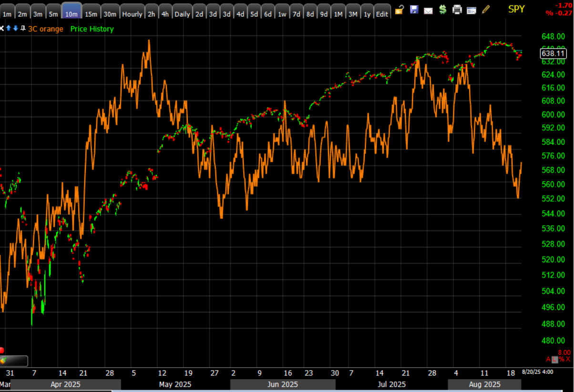Remove the indicator using the white X
Image resolution: width=574 pixels, height=392 pixels.
2,29
